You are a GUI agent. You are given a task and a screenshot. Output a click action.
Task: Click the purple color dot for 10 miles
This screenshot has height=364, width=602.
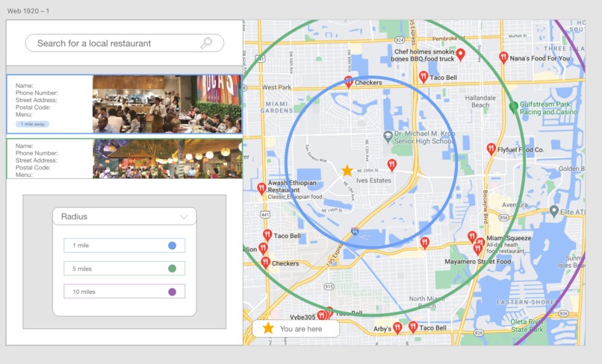tap(172, 292)
